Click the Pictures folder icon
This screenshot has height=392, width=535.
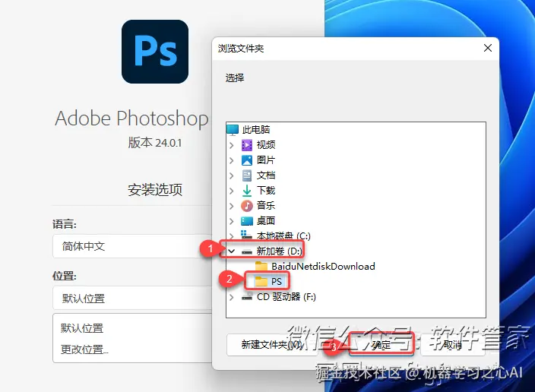point(247,160)
